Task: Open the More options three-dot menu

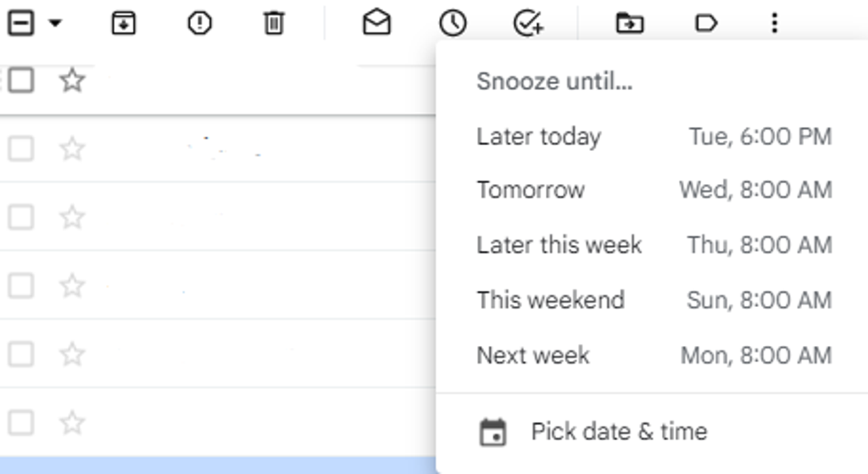Action: coord(774,23)
